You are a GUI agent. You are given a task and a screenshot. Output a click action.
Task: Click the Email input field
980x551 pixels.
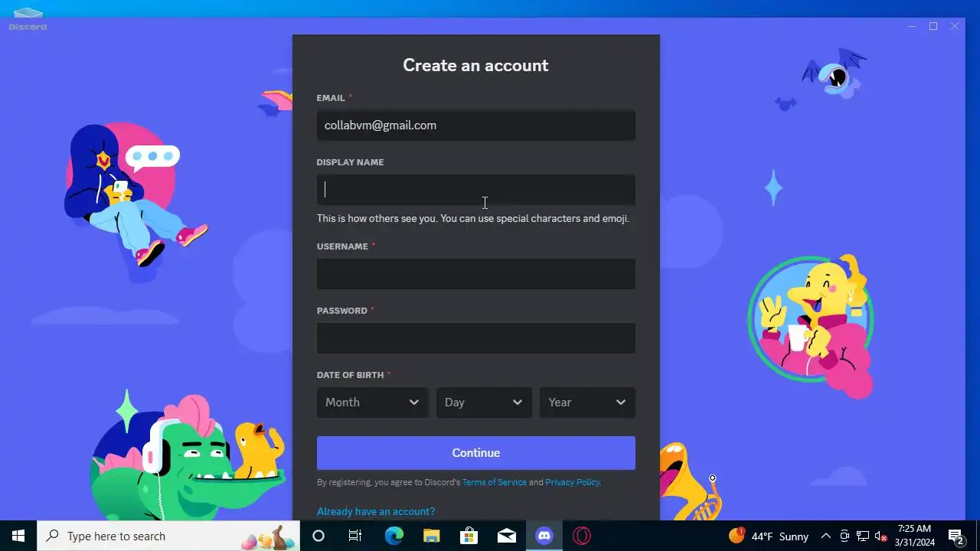475,126
